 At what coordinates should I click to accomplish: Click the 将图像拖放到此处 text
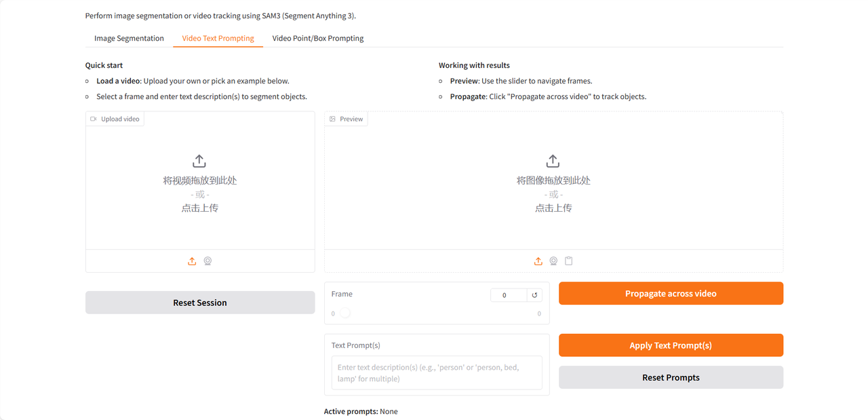click(x=553, y=180)
